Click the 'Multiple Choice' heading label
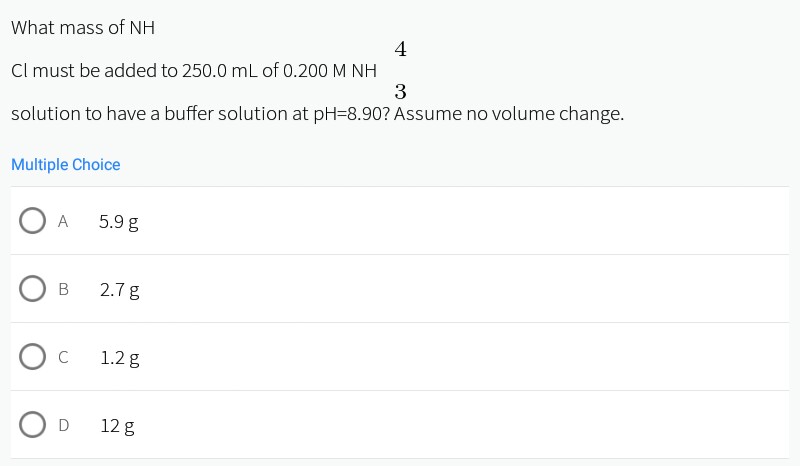Image resolution: width=800 pixels, height=466 pixels. (66, 164)
